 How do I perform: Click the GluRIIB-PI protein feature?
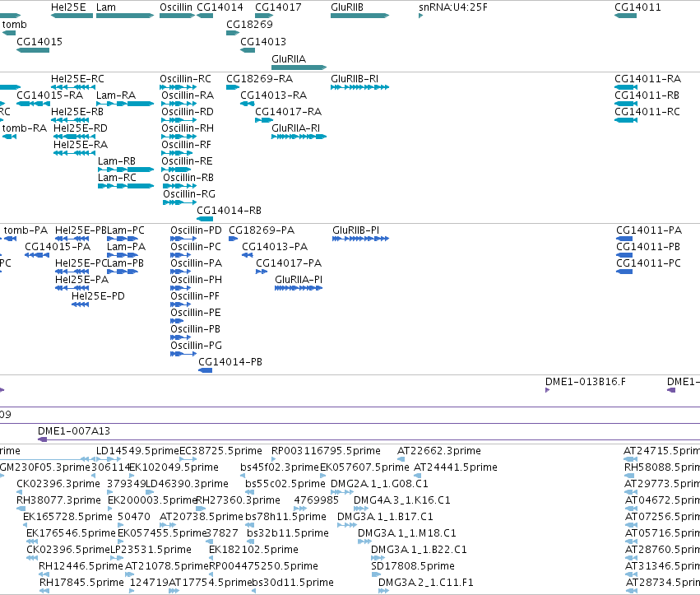[x=356, y=230]
